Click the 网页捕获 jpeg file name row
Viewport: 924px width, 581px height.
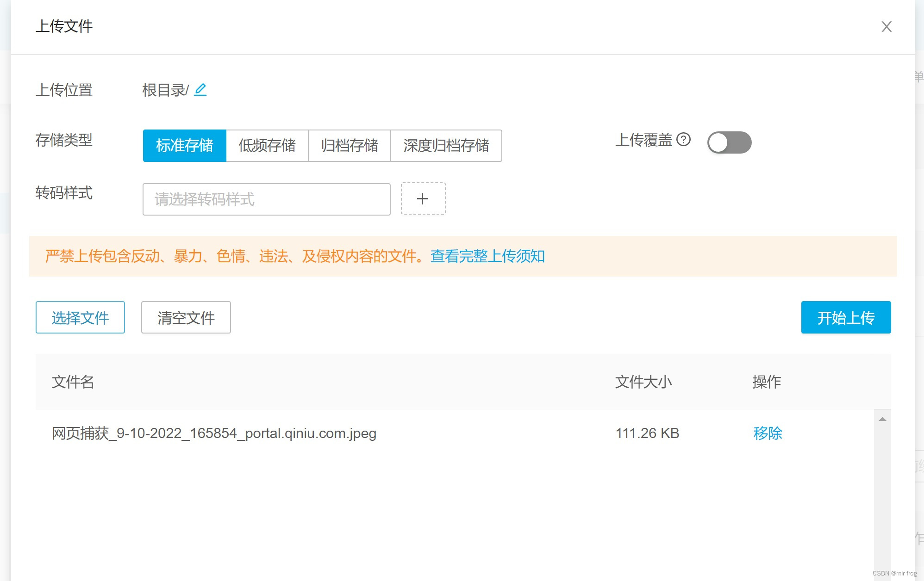coord(214,433)
